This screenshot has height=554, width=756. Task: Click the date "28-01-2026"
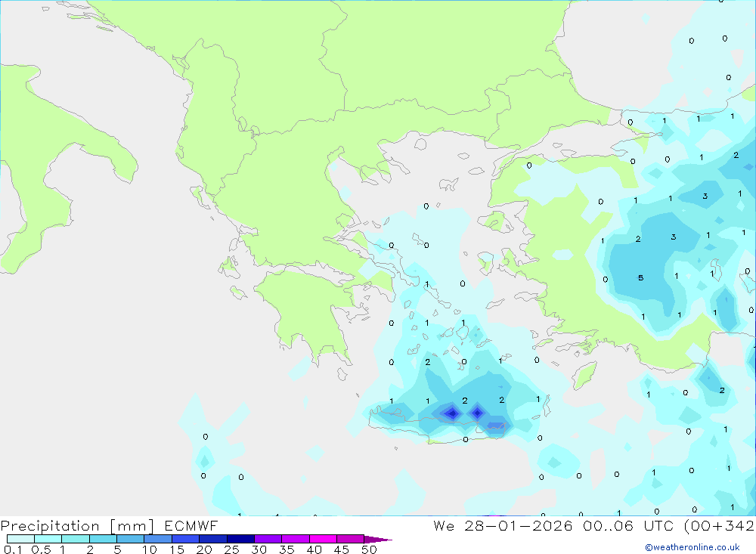(x=519, y=525)
